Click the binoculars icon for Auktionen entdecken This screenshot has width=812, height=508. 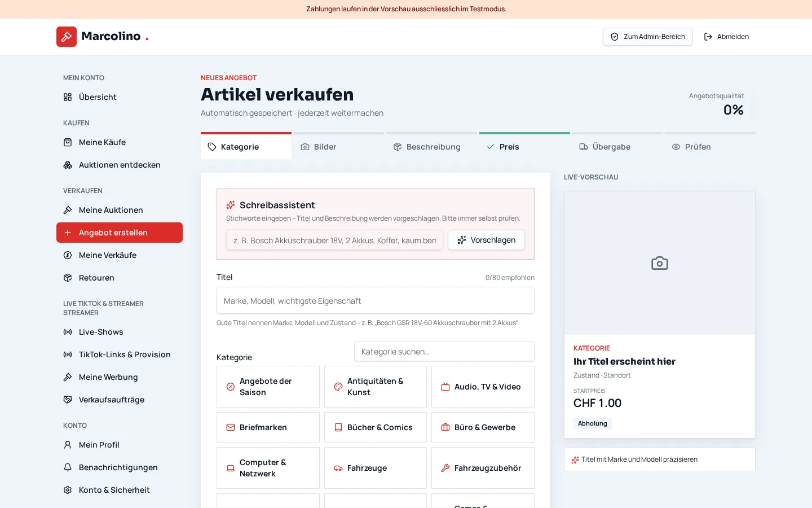68,165
